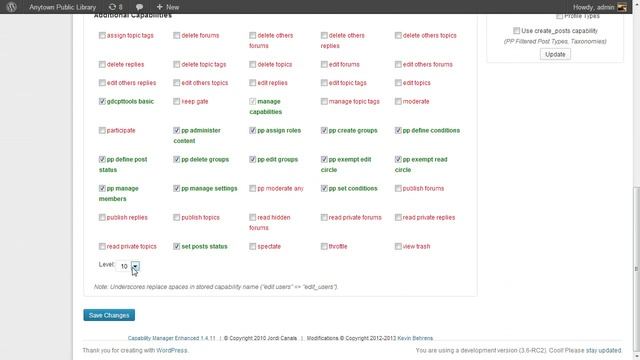Enable the assign topic tags capability
Viewport: 640px width, 360px height.
click(102, 36)
